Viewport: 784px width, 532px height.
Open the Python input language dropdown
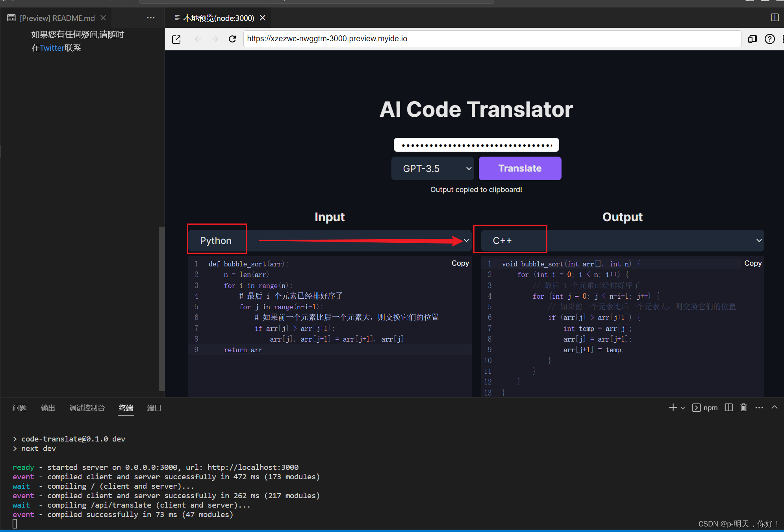[x=330, y=240]
